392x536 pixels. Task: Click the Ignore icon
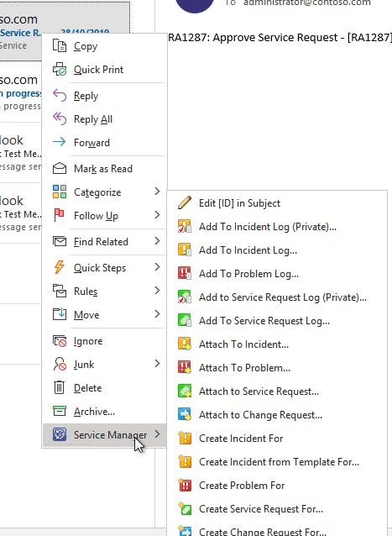click(x=60, y=341)
